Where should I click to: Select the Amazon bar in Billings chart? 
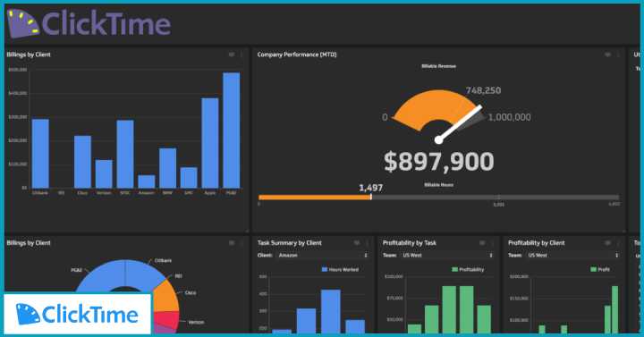click(x=147, y=181)
